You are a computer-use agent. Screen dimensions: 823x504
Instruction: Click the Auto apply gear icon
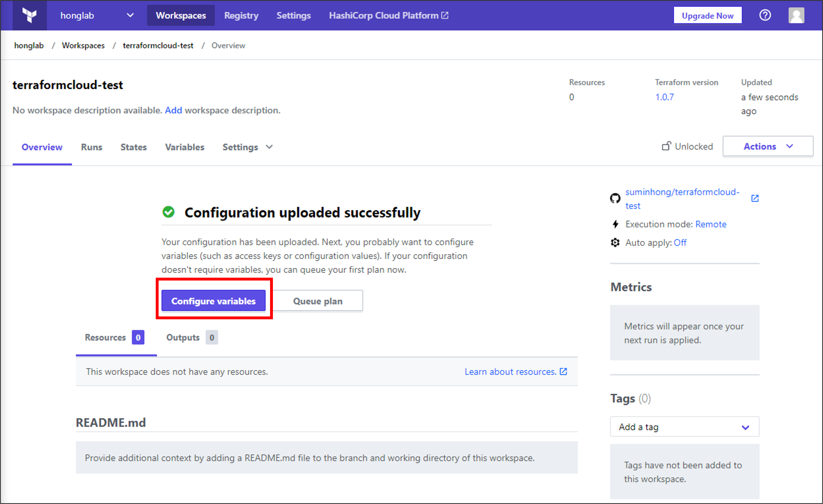click(x=615, y=243)
